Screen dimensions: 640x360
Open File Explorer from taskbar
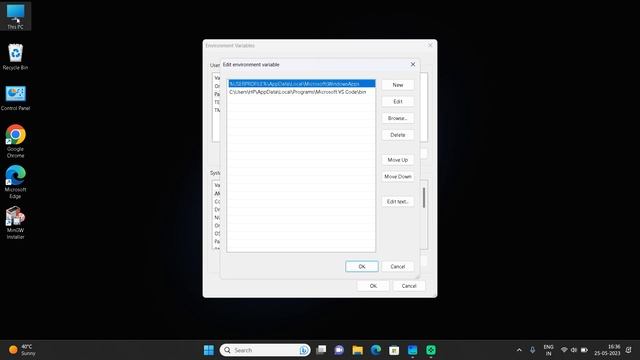[358, 350]
